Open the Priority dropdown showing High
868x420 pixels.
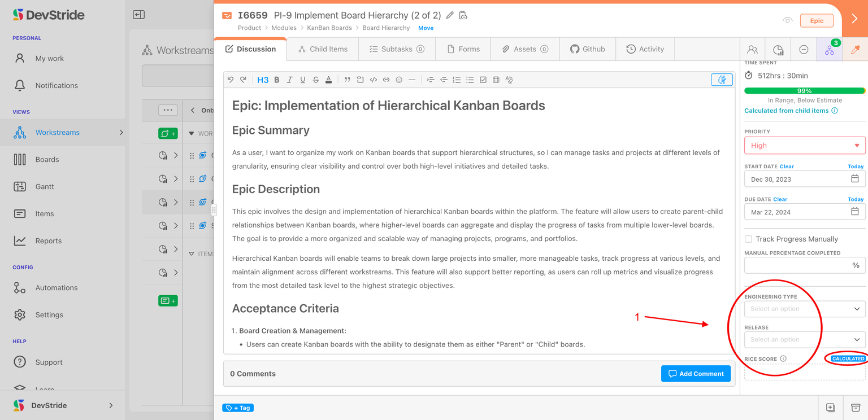[x=804, y=145]
